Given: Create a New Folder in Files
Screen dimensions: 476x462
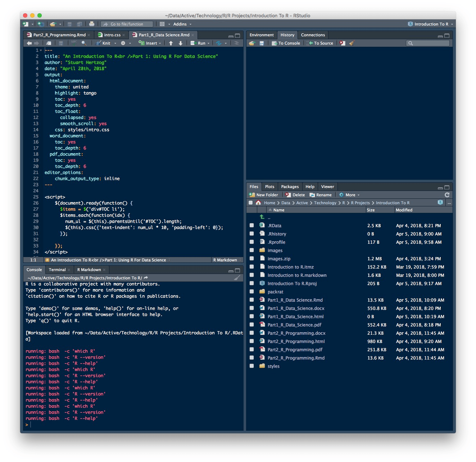Looking at the screenshot, I should tap(263, 195).
